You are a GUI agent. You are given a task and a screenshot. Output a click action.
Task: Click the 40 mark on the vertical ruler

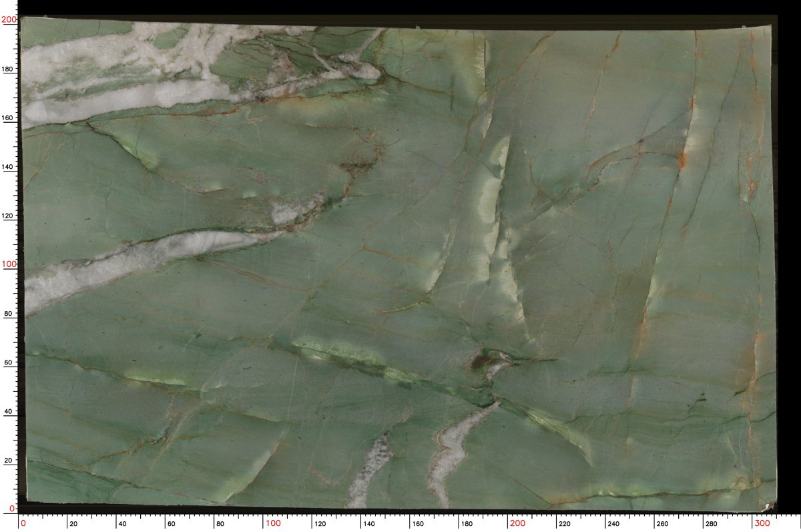click(9, 411)
